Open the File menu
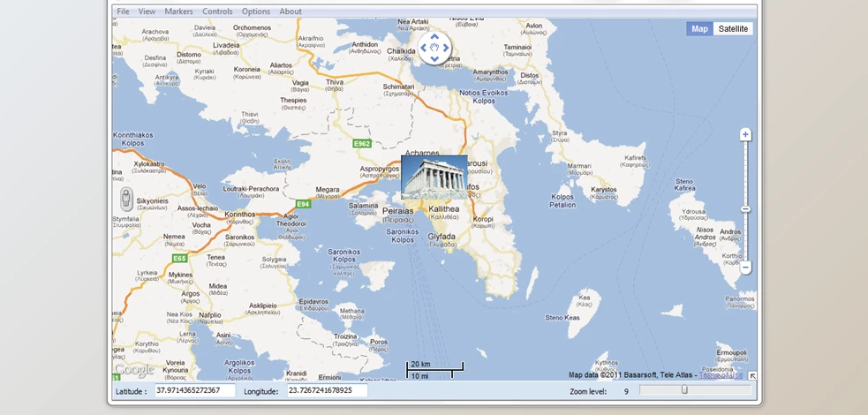This screenshot has height=415, width=868. pos(123,11)
